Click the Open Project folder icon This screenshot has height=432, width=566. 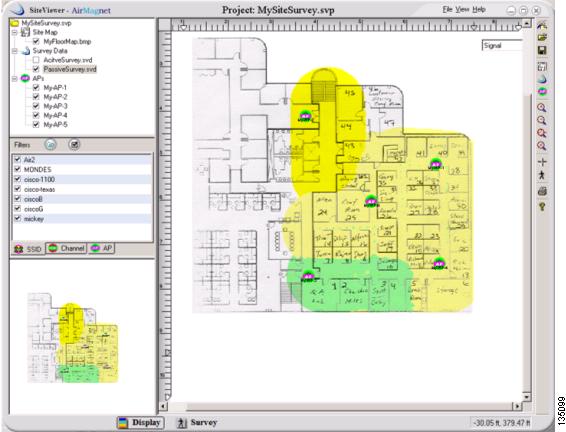coord(542,38)
